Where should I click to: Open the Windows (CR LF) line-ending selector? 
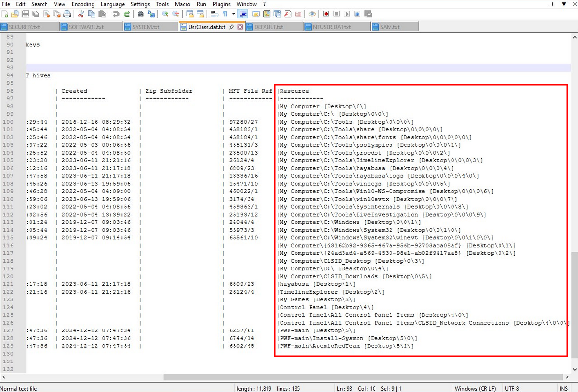pos(475,388)
